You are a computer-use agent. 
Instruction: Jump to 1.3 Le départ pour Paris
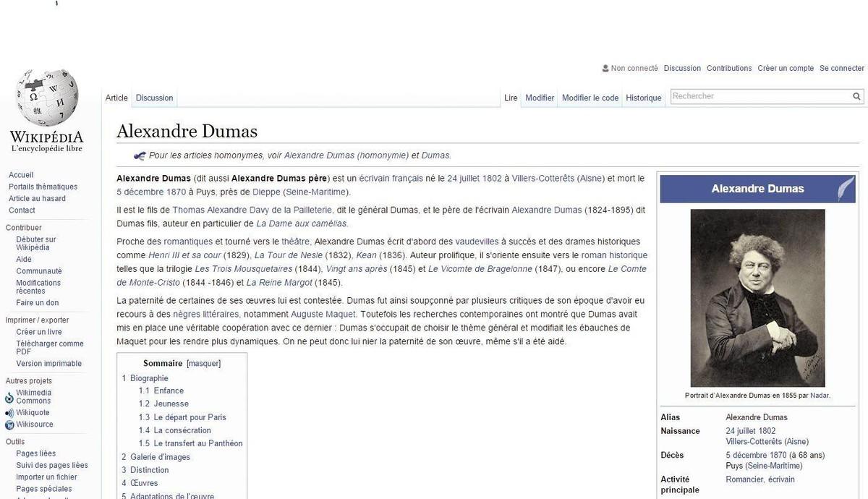[x=182, y=417]
